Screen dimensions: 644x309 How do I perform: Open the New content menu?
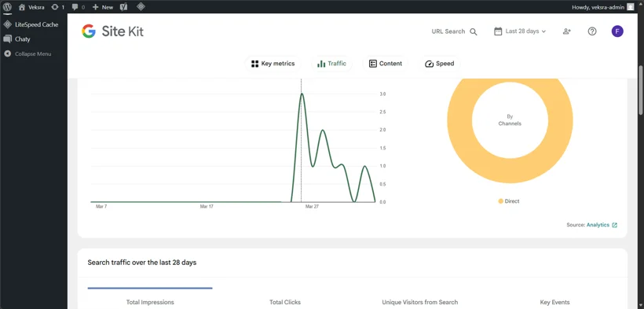tap(103, 7)
